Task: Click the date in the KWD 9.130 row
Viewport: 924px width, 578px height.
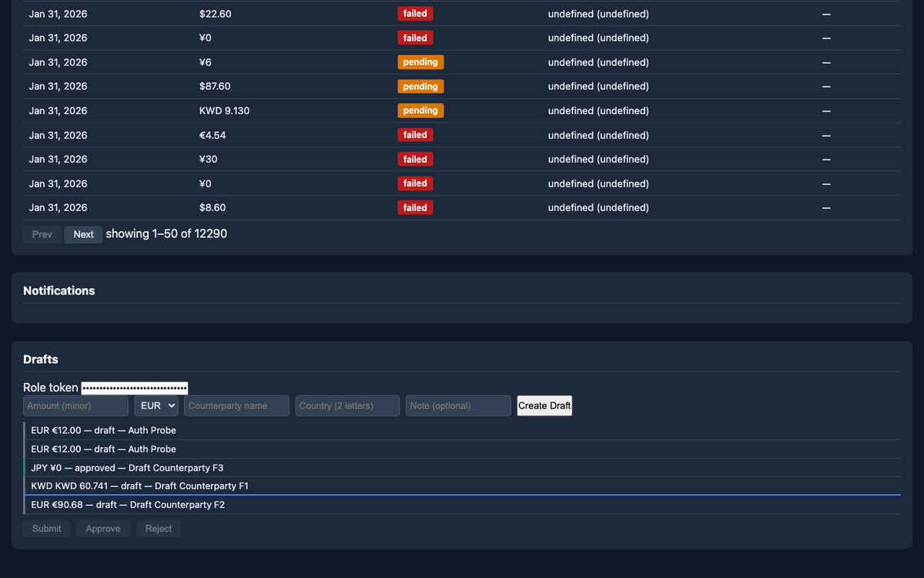Action: pyautogui.click(x=59, y=111)
